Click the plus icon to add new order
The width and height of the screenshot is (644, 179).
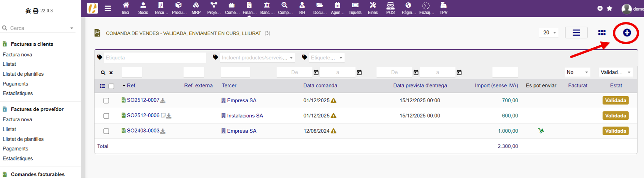click(x=627, y=33)
